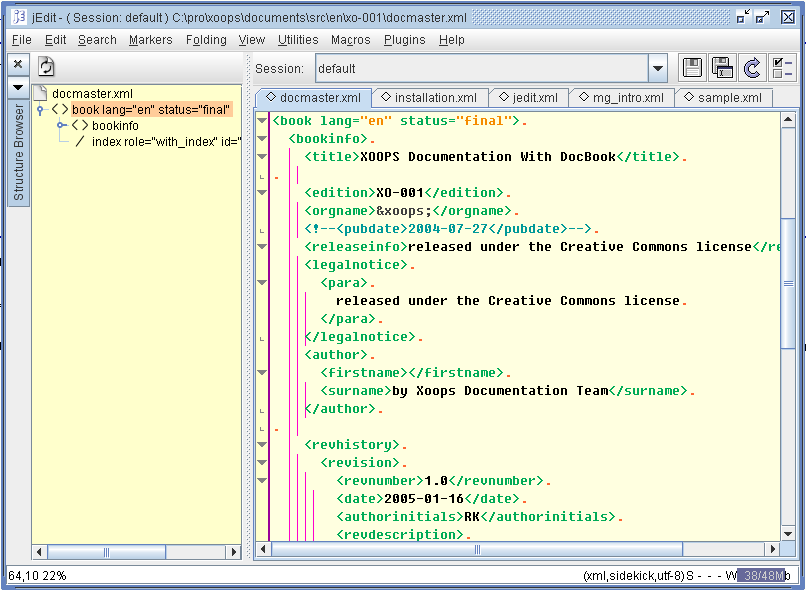This screenshot has width=806, height=590.
Task: Open the Session combo box dropdown arrow
Action: pos(657,68)
